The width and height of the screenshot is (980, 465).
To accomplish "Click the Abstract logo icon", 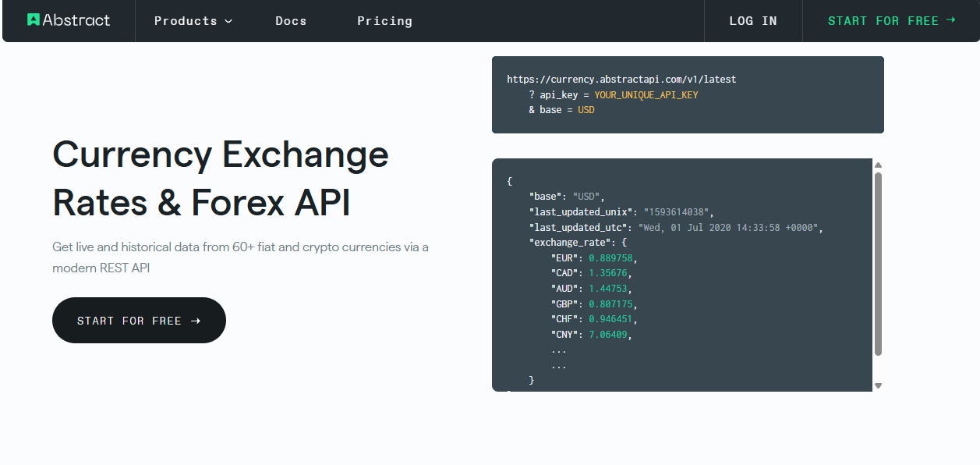I will tap(34, 20).
